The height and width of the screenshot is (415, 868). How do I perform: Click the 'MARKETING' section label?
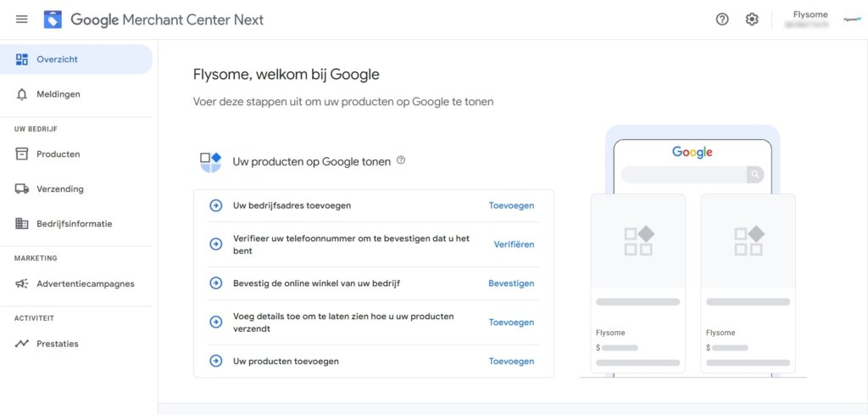coord(36,258)
